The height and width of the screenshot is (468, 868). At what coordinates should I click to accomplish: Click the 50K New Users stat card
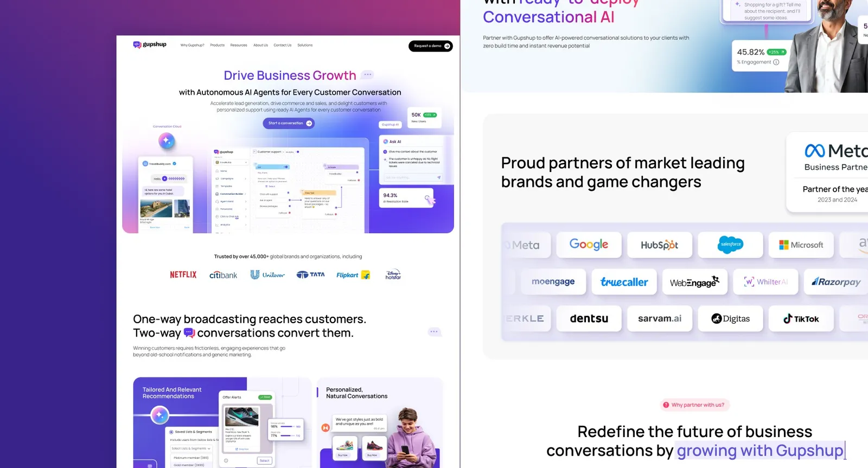tap(424, 117)
